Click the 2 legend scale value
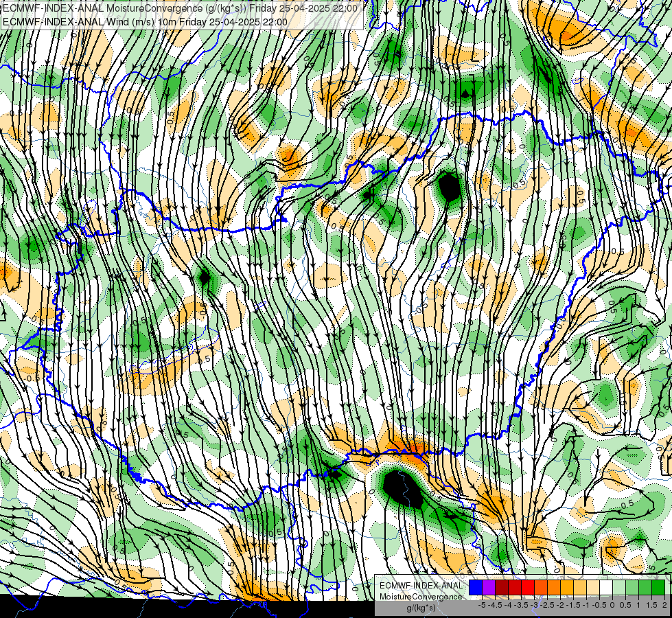This screenshot has width=672, height=618. tap(664, 605)
